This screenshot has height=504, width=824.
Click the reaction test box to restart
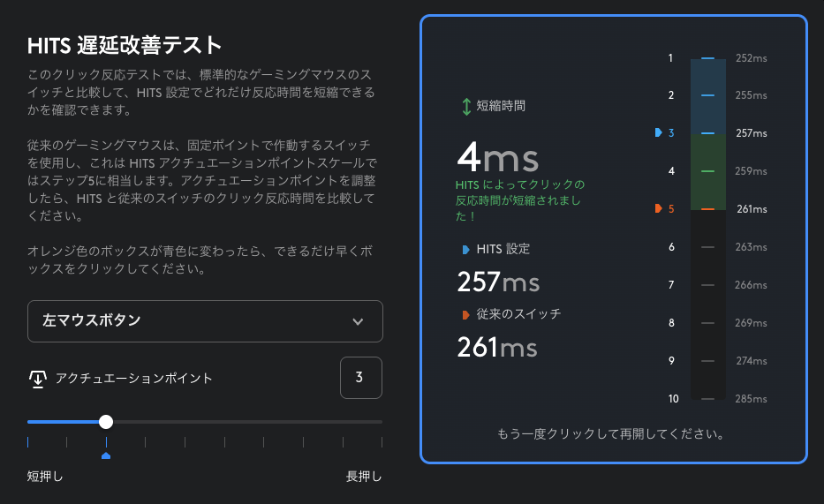click(x=613, y=239)
